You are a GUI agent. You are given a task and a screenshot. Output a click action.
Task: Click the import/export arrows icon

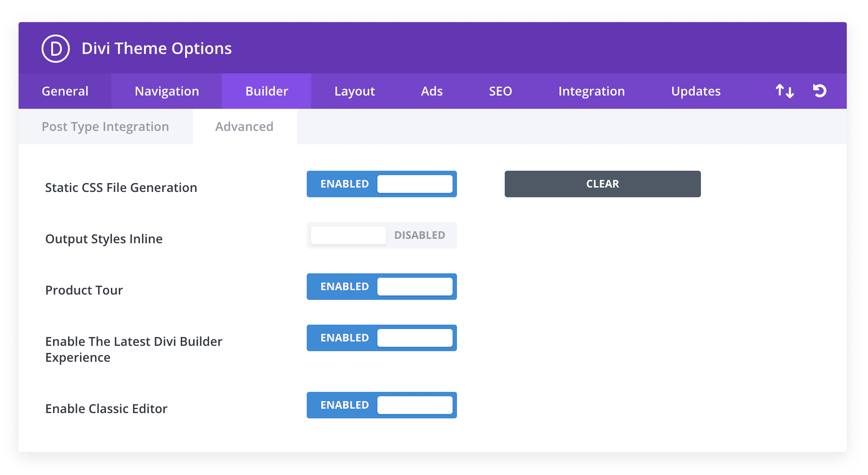(x=784, y=91)
